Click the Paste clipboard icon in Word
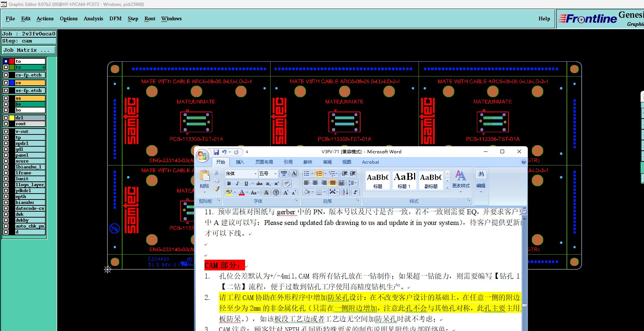Viewport: 644px width, 331px height. click(x=204, y=176)
